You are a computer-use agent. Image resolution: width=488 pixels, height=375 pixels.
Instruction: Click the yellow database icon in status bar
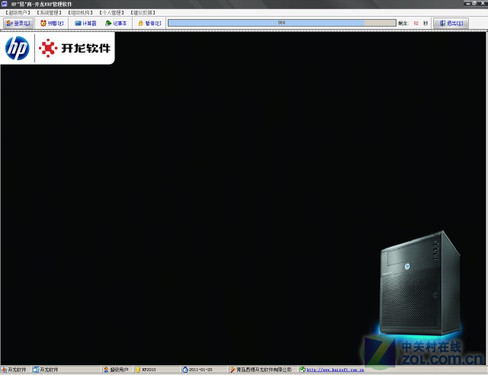[138, 370]
